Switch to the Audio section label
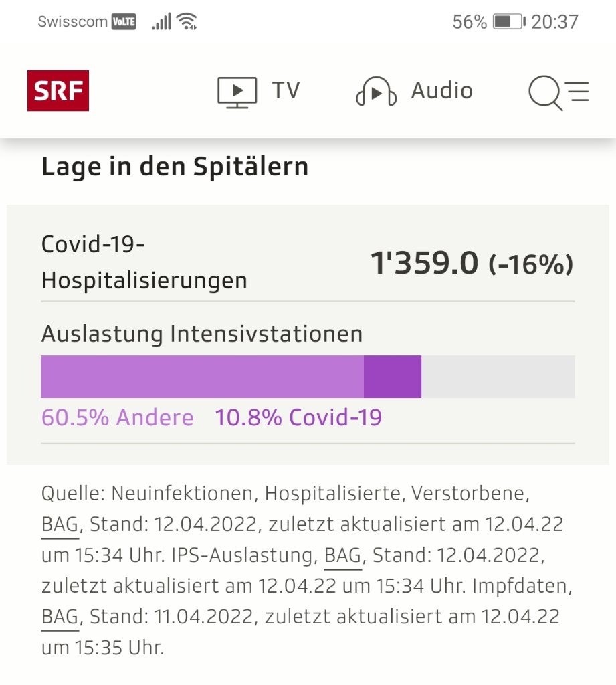This screenshot has width=616, height=685. (441, 90)
